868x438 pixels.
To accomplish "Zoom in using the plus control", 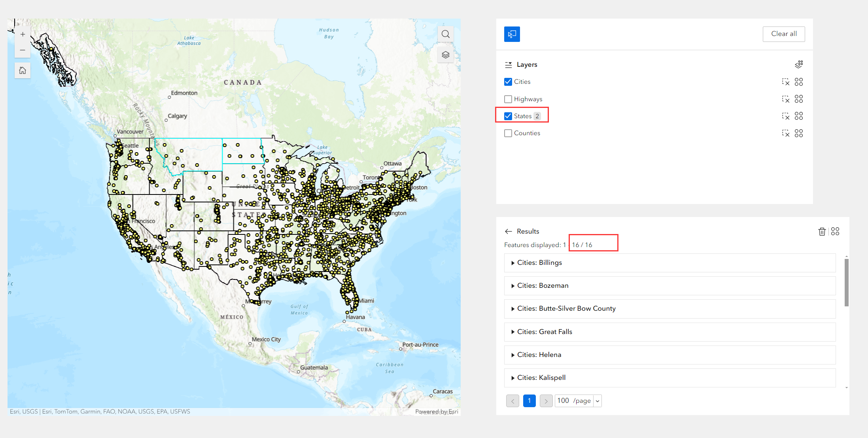I will pos(23,34).
